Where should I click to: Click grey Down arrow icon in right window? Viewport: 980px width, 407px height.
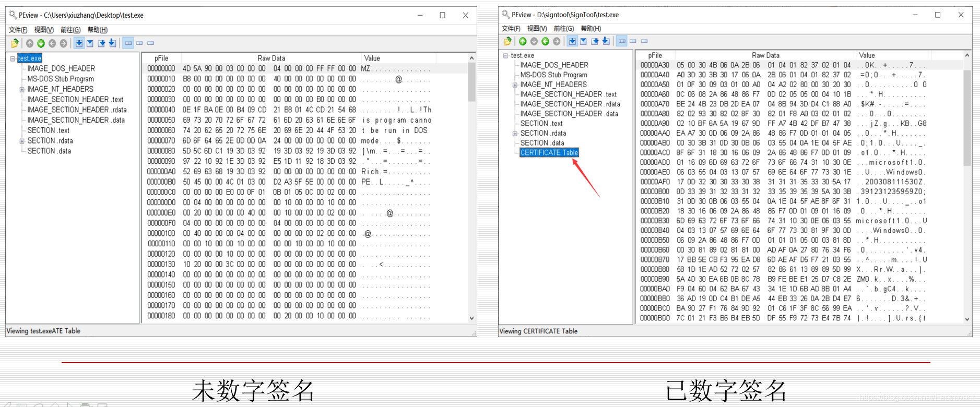534,41
